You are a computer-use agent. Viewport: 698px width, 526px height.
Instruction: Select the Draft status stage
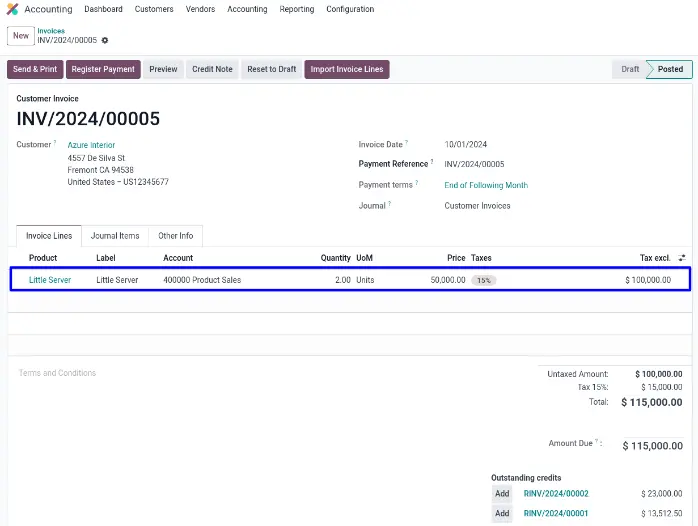click(x=630, y=69)
